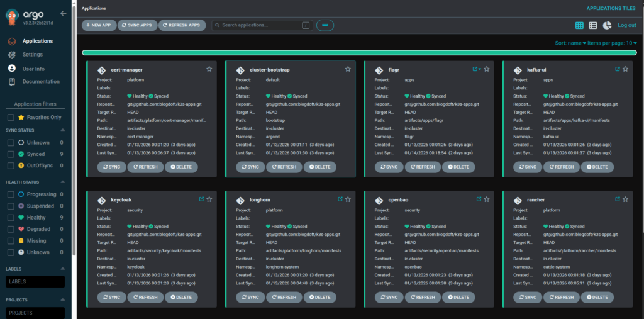The width and height of the screenshot is (644, 319).
Task: Switch to the list view icon
Action: (x=593, y=25)
